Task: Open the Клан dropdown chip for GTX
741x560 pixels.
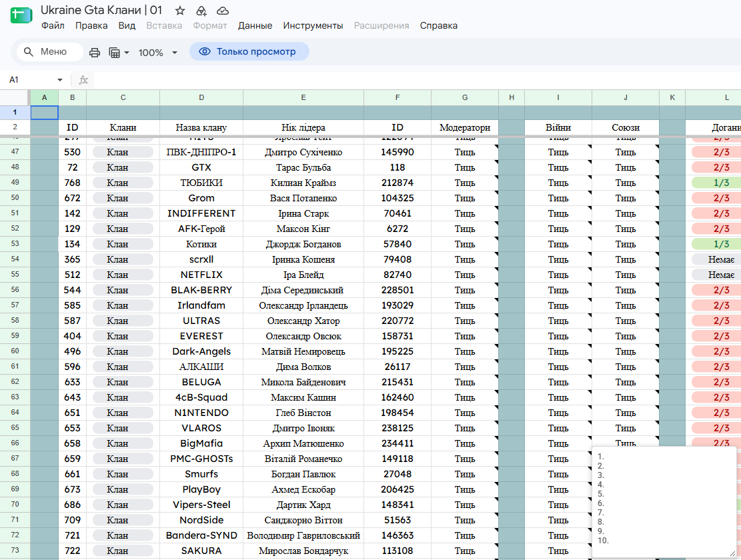Action: [x=123, y=167]
